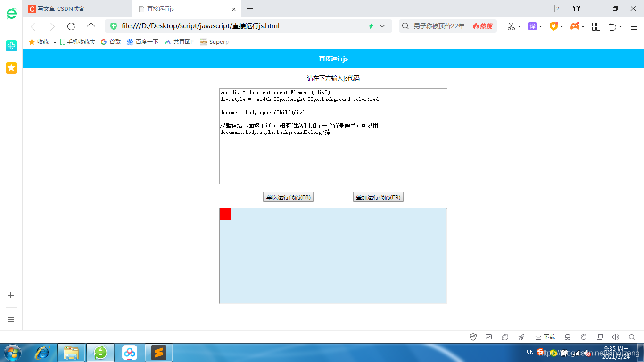Viewport: 644px width, 362px height.
Task: Click the tab count box showing 2
Action: click(x=558, y=8)
